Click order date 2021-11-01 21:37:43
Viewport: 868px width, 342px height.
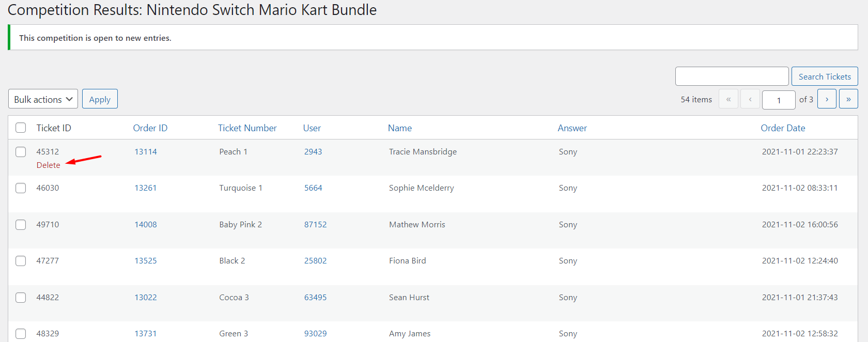(800, 298)
